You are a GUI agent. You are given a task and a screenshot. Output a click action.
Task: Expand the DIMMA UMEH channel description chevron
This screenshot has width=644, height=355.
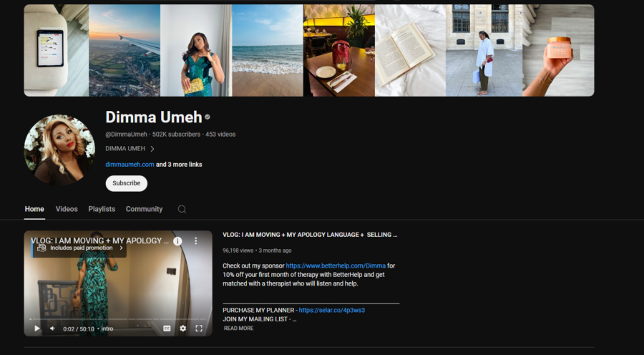(152, 149)
